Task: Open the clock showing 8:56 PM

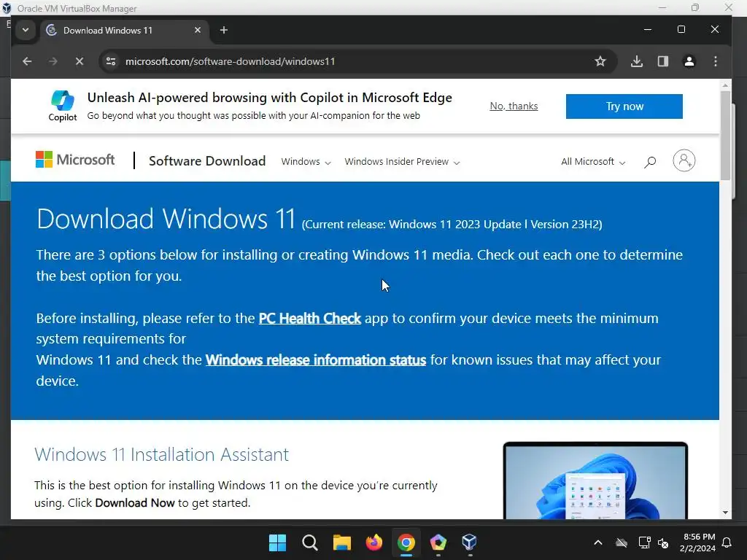Action: click(698, 542)
